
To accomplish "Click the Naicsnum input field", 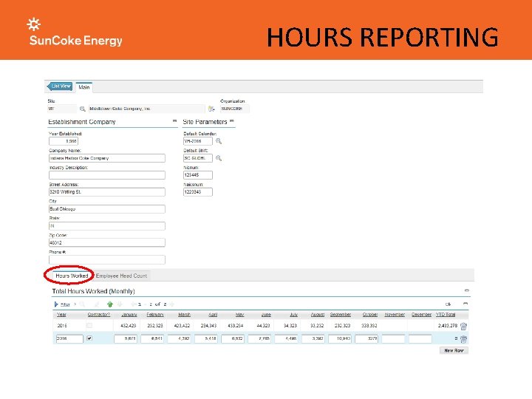I will pyautogui.click(x=198, y=192).
